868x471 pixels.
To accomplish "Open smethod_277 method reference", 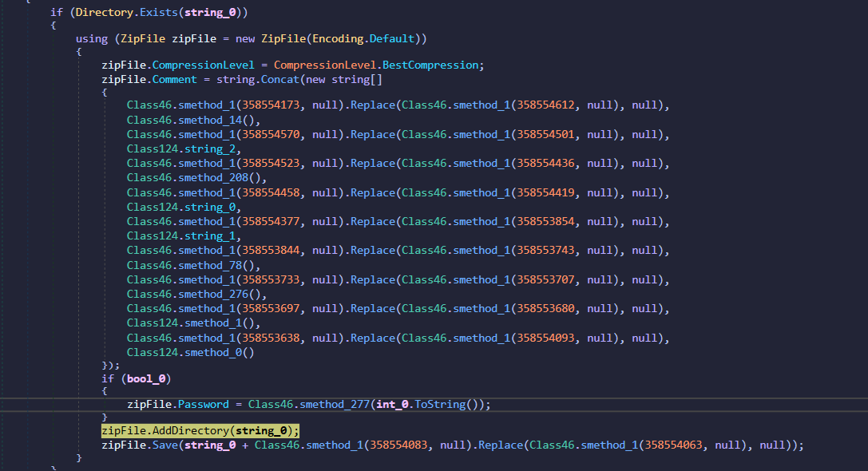I will pyautogui.click(x=331, y=404).
